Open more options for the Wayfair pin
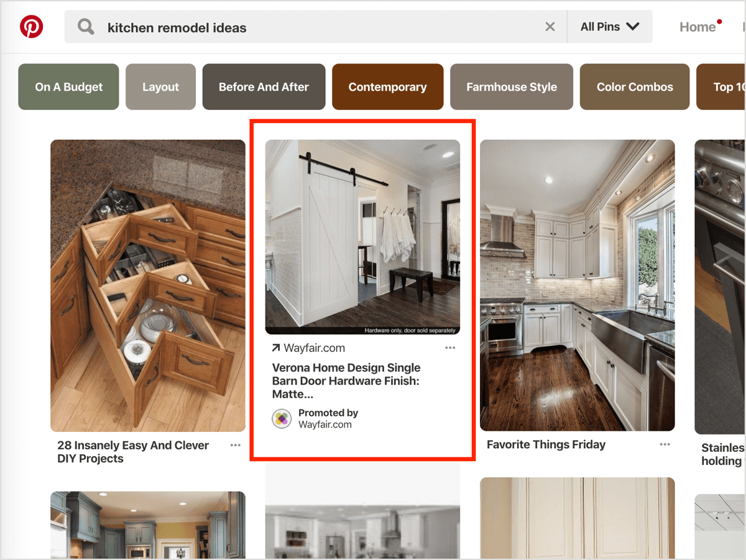 tap(450, 348)
